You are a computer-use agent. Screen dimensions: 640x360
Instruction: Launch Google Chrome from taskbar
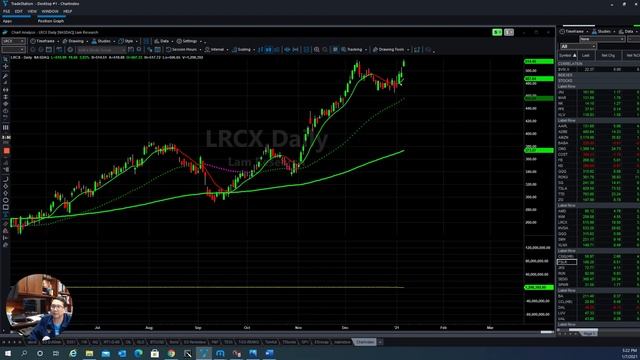171,353
